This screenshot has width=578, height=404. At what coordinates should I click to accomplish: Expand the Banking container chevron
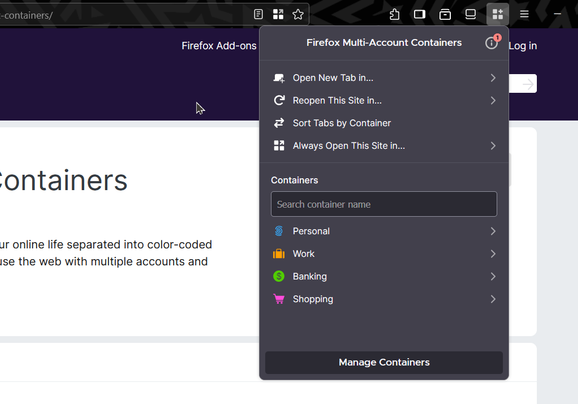tap(493, 276)
